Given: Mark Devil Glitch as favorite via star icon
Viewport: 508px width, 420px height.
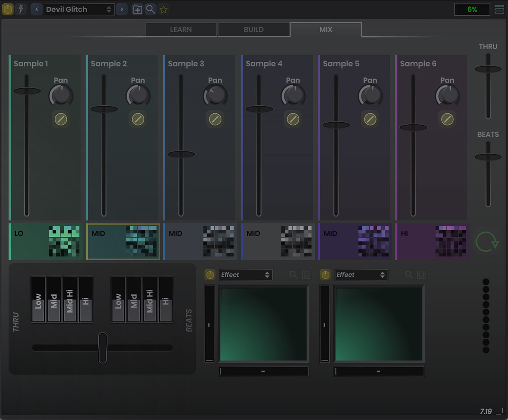Looking at the screenshot, I should [163, 9].
